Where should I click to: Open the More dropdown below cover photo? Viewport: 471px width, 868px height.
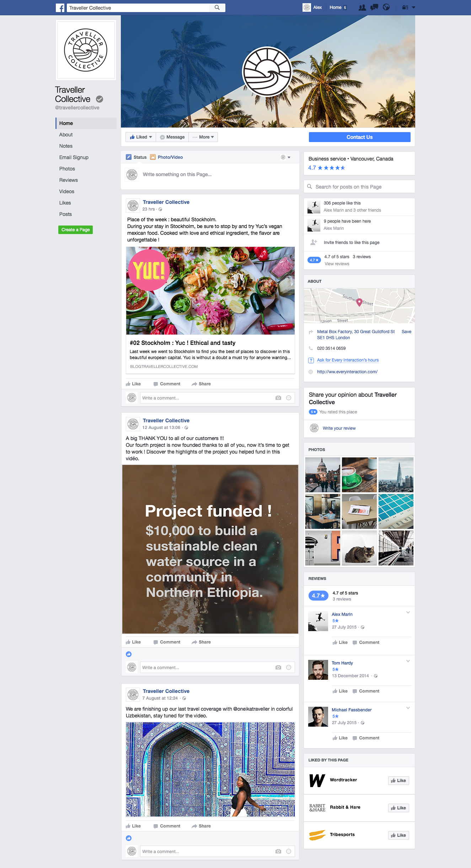click(203, 137)
